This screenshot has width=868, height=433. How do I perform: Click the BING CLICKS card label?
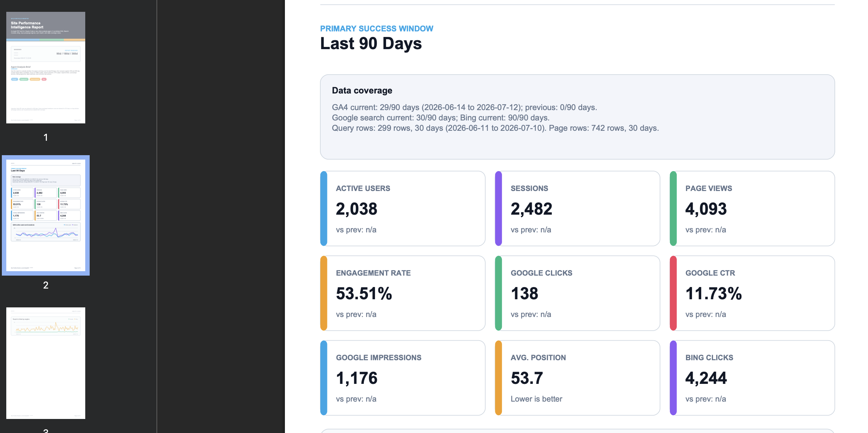tap(709, 358)
